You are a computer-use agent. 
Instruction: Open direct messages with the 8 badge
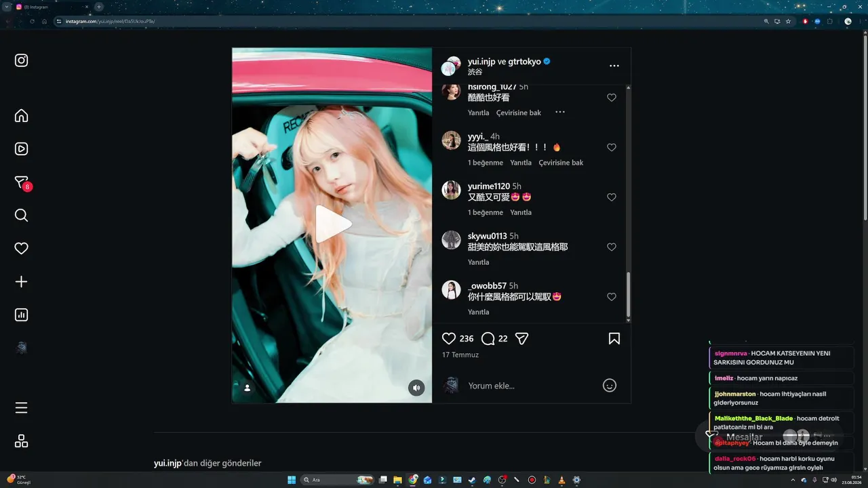coord(22,182)
